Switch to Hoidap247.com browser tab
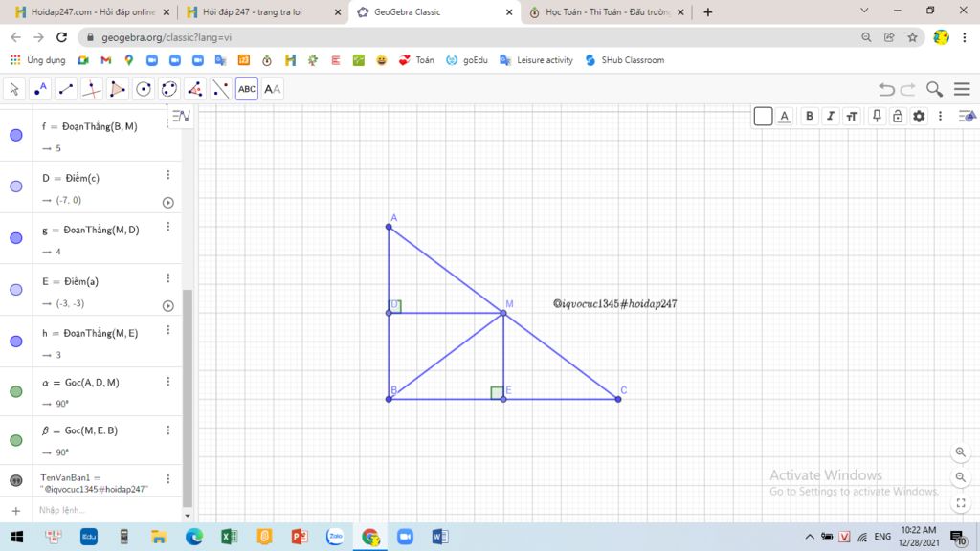This screenshot has height=551, width=980. point(93,11)
